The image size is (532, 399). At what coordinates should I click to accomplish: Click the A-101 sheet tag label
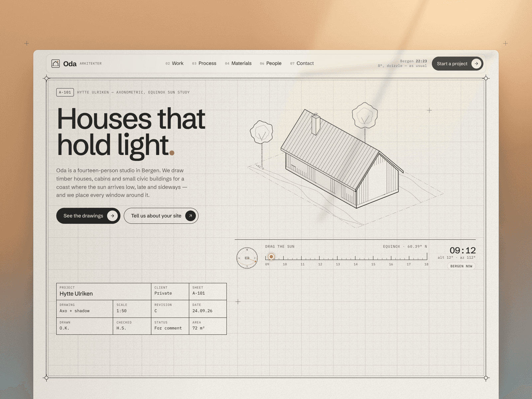pyautogui.click(x=65, y=92)
